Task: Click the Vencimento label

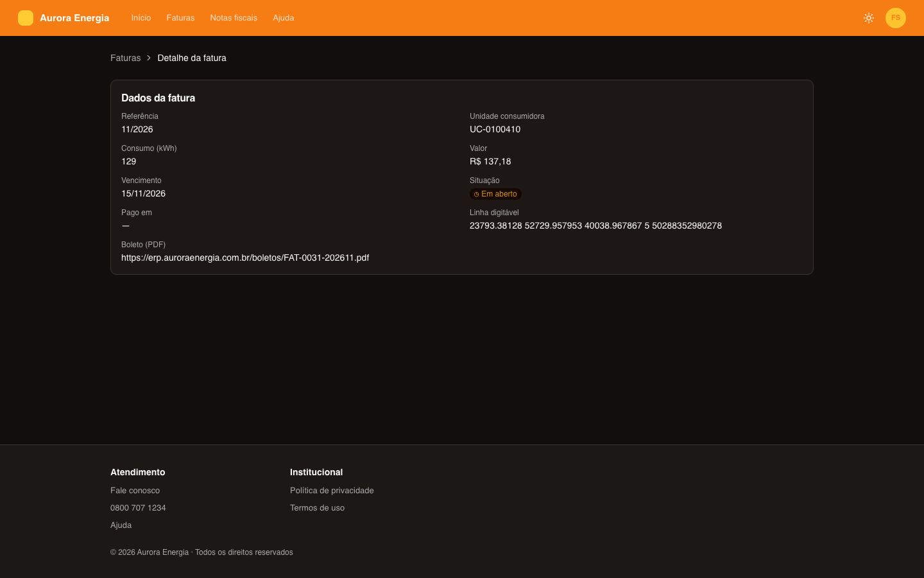Action: [x=141, y=180]
